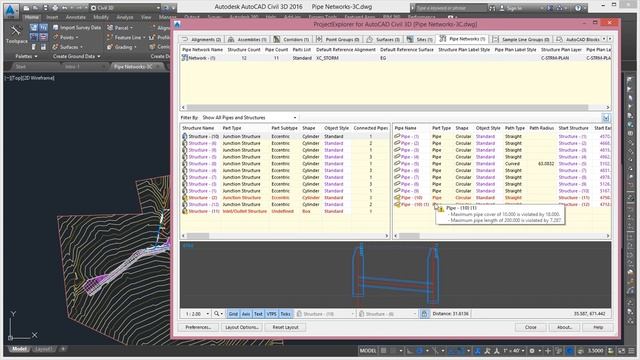Image resolution: width=640 pixels, height=360 pixels.
Task: Click the Plot/print icon in quick access toolbar
Action: click(x=55, y=8)
